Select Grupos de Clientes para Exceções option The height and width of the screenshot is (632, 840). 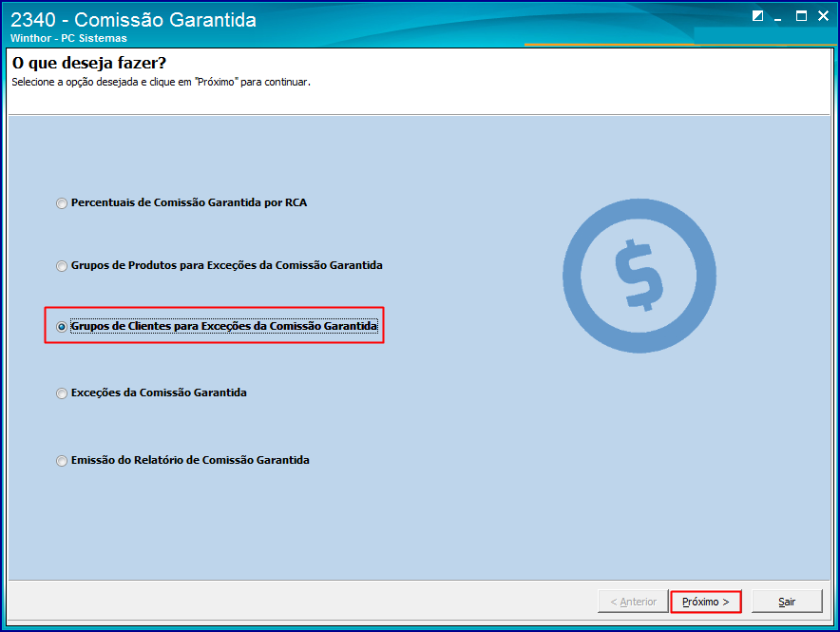click(217, 326)
